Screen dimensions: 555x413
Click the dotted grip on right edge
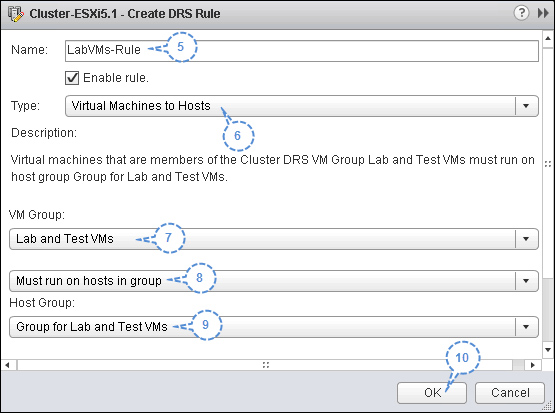tap(548, 164)
